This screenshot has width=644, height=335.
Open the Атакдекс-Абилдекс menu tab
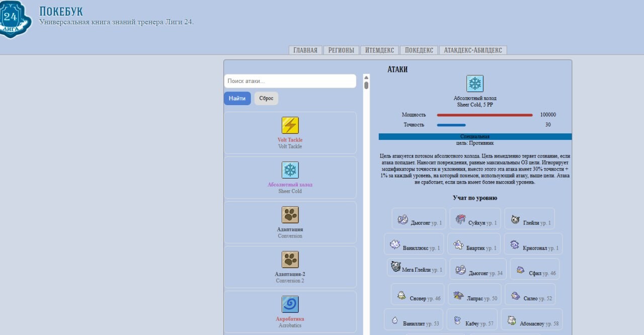point(473,50)
